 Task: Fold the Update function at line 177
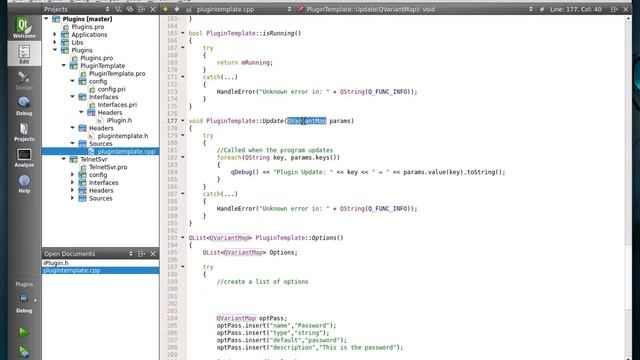click(x=182, y=120)
